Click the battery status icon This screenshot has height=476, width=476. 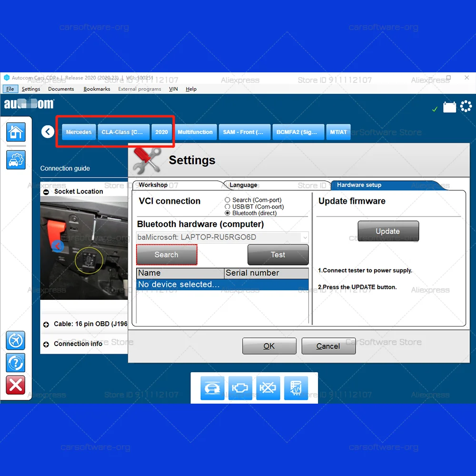[450, 107]
